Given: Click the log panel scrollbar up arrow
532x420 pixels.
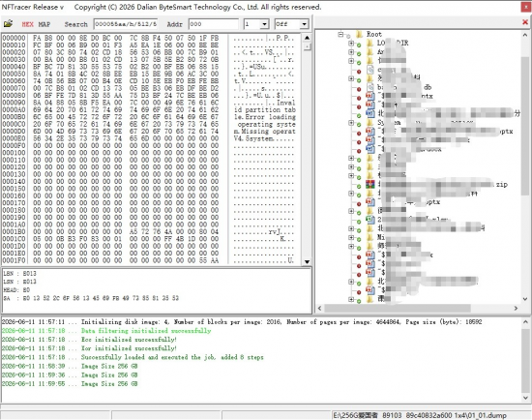Looking at the screenshot, I should [525, 322].
